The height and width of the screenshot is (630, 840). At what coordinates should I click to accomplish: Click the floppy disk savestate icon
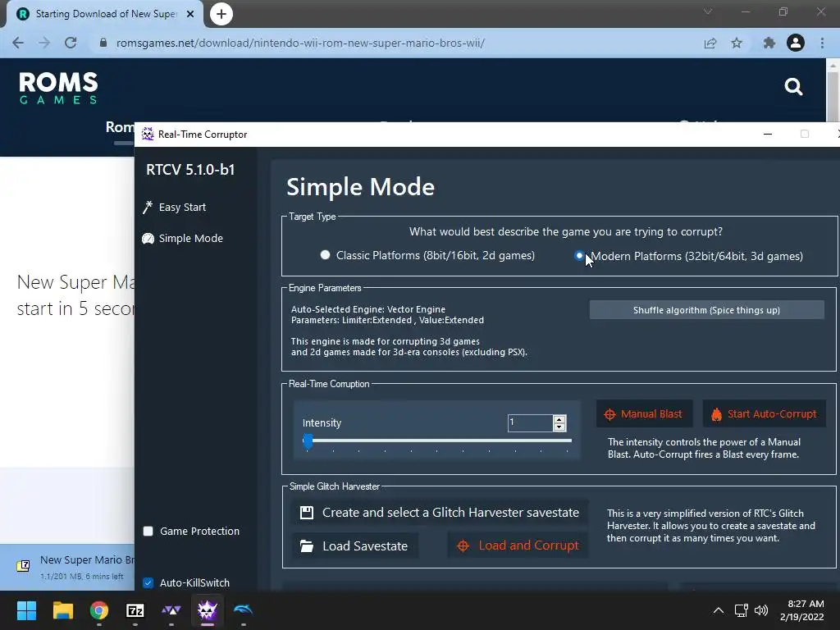[307, 513]
